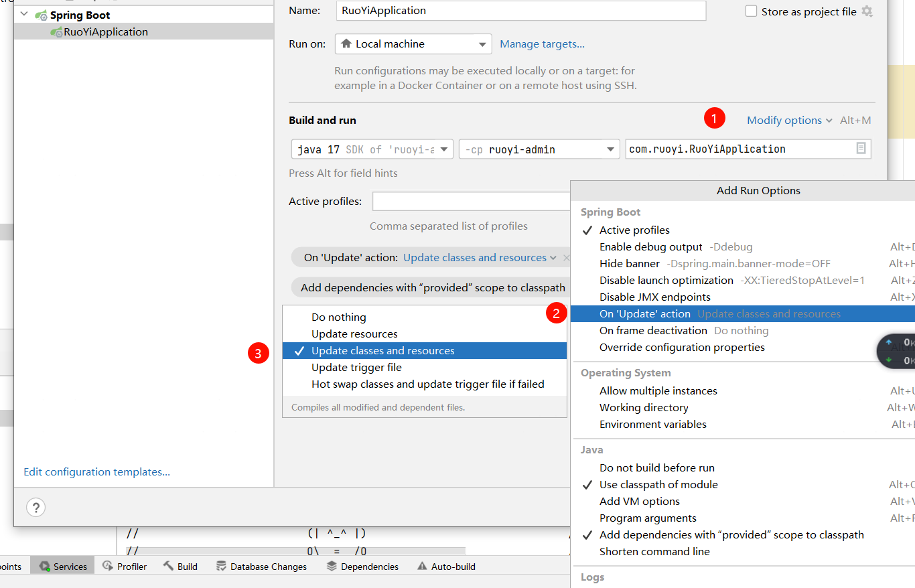Collapse the Spring Boot tree node

coord(25,15)
